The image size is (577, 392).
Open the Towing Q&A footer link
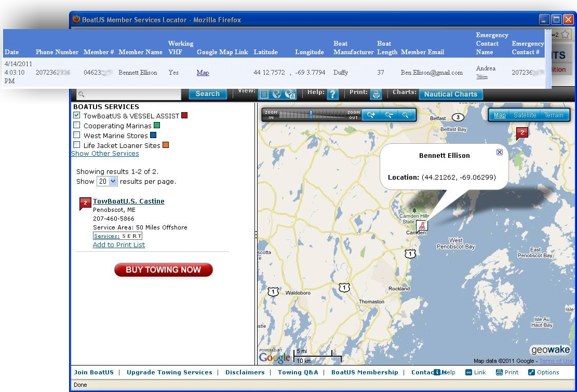(298, 372)
